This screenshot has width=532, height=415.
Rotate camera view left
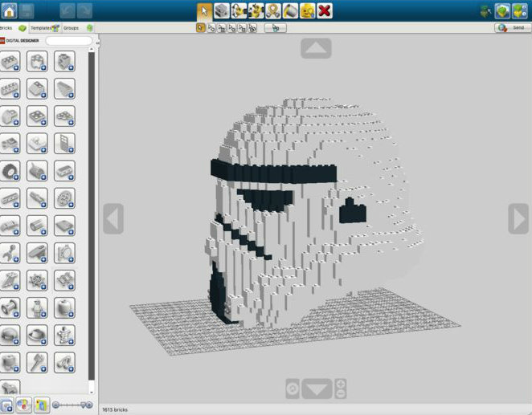coord(113,219)
